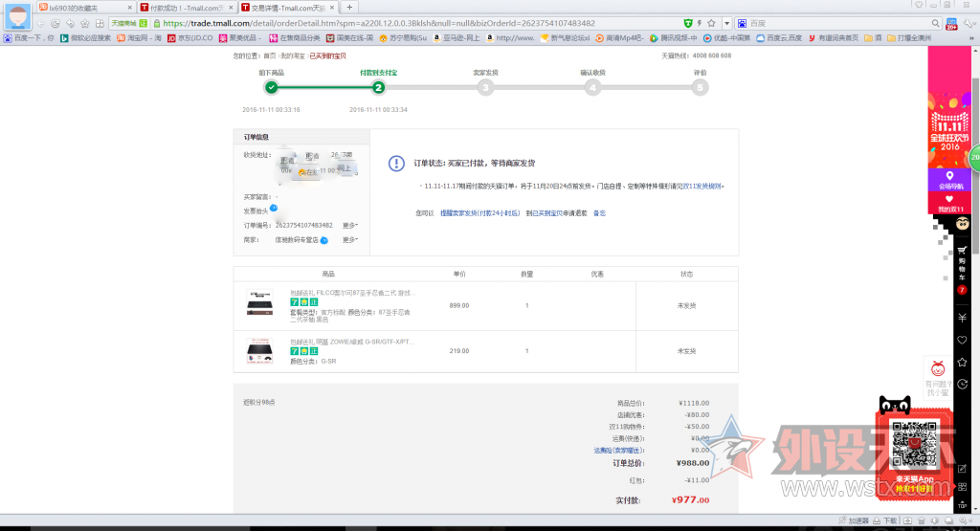This screenshot has height=531, width=980.
Task: Open the 双11发货规则 link
Action: pyautogui.click(x=702, y=187)
